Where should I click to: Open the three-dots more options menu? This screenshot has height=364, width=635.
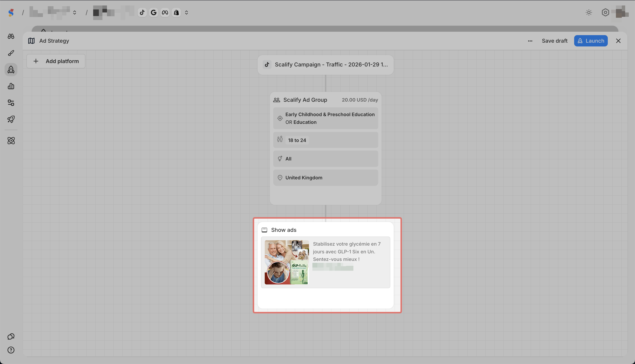530,41
